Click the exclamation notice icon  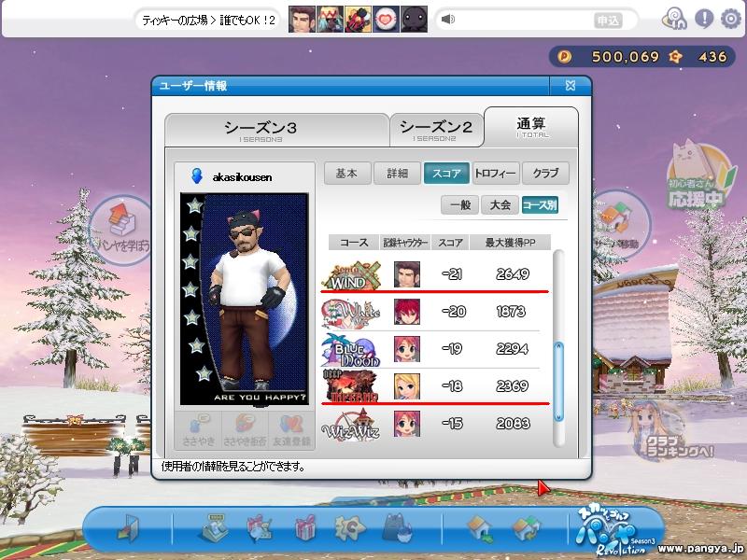point(704,19)
